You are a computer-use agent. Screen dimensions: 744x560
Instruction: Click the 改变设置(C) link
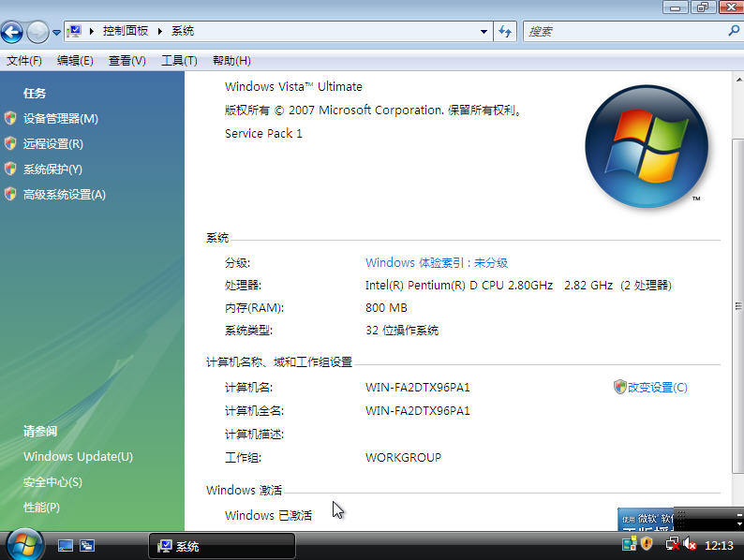[x=656, y=388]
